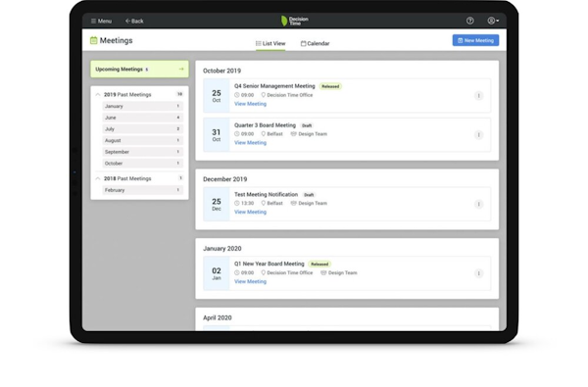Click the green Meetings calendar icon
The image size is (588, 387).
94,40
